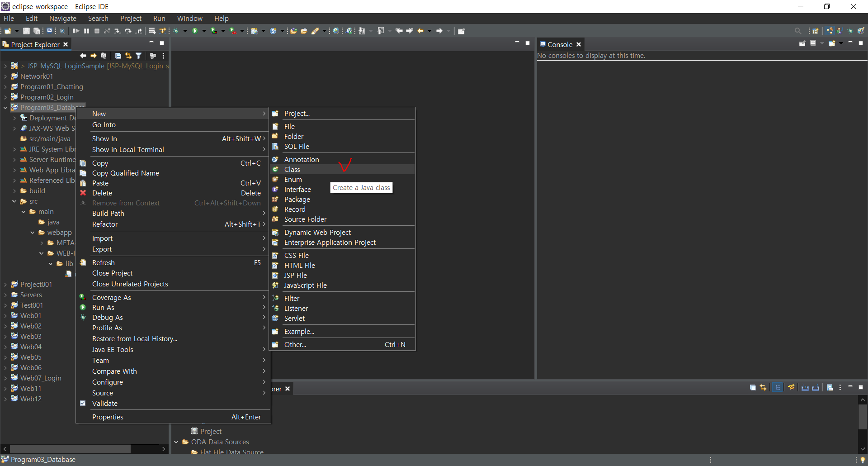
Task: Click the scroll right arrow in Project Explorer
Action: 164,449
